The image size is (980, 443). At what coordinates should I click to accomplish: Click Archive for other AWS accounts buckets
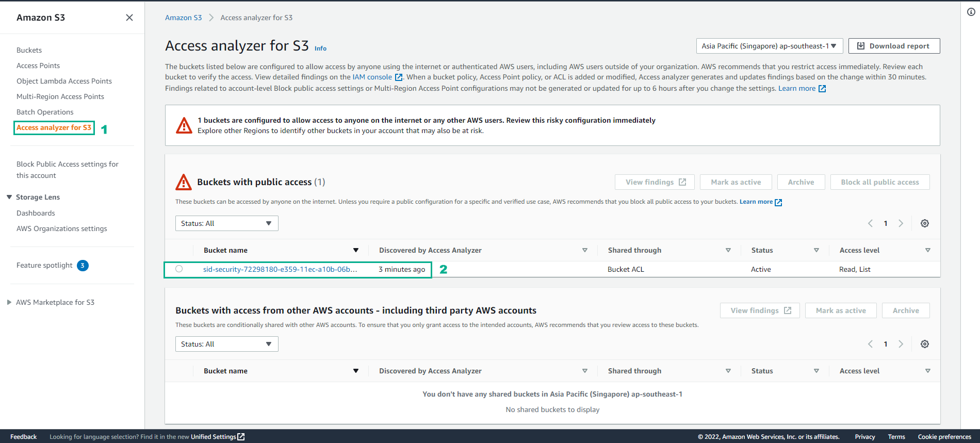click(906, 310)
